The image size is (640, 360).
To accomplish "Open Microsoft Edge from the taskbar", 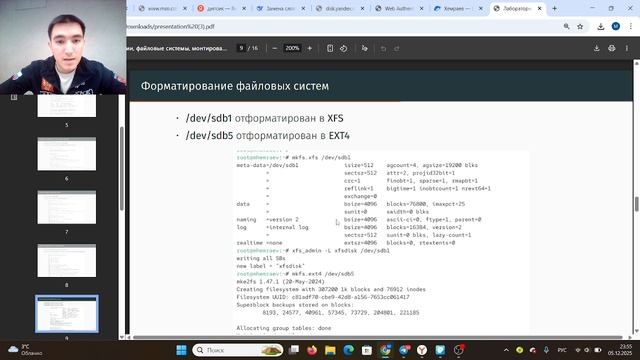I will 349,350.
